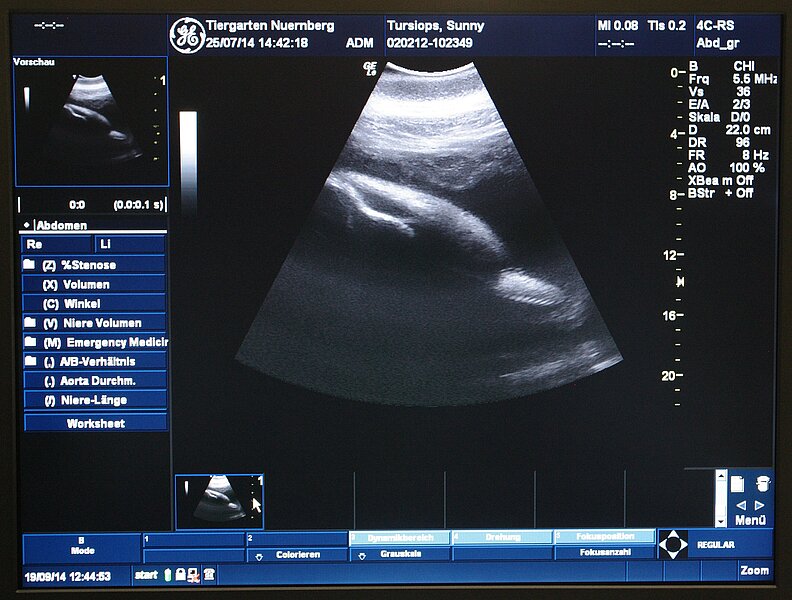Choose the Winkel measurement item
Viewport: 792px width, 600px height.
pyautogui.click(x=95, y=303)
